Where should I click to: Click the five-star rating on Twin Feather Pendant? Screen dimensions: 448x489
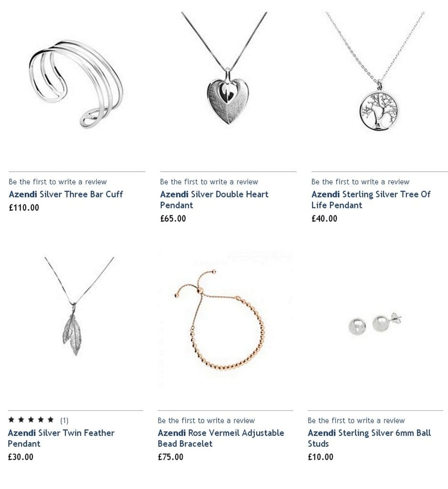pos(31,420)
